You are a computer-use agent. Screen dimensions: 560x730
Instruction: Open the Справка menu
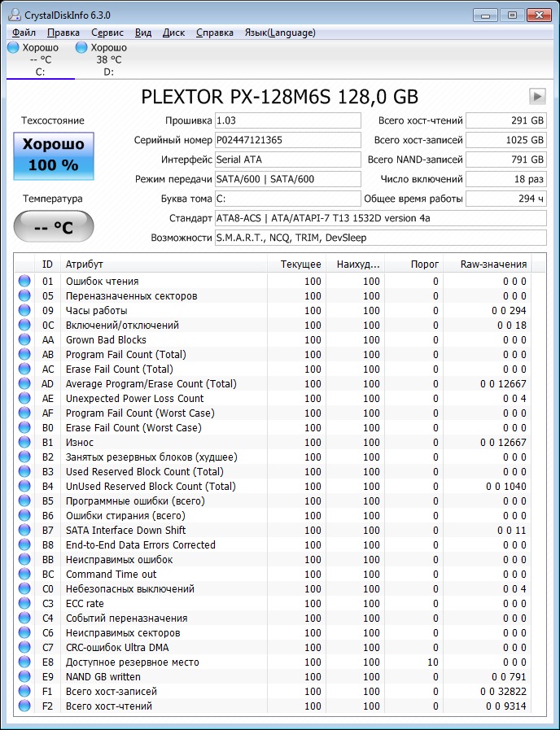[215, 33]
